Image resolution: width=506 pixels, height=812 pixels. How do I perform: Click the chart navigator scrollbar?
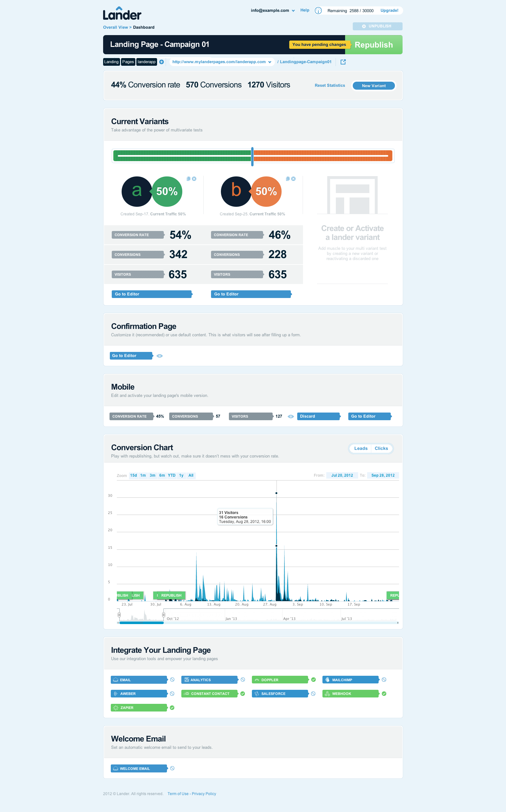pos(141,623)
